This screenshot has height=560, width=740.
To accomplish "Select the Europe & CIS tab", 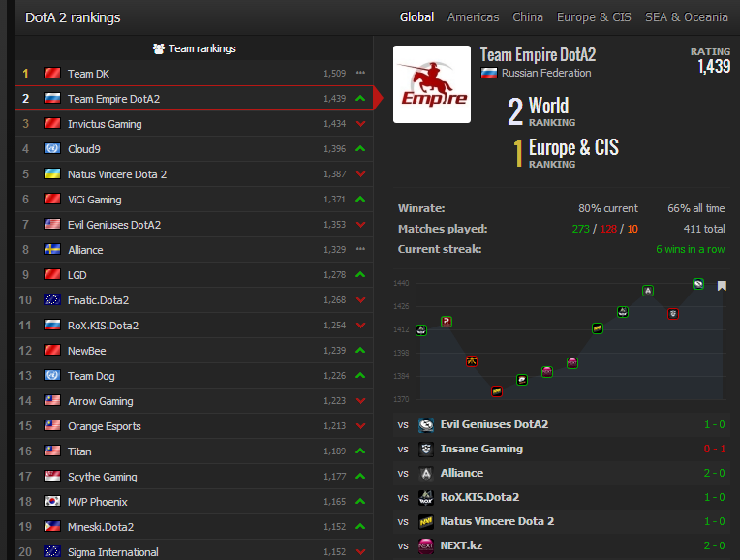I will tap(594, 17).
